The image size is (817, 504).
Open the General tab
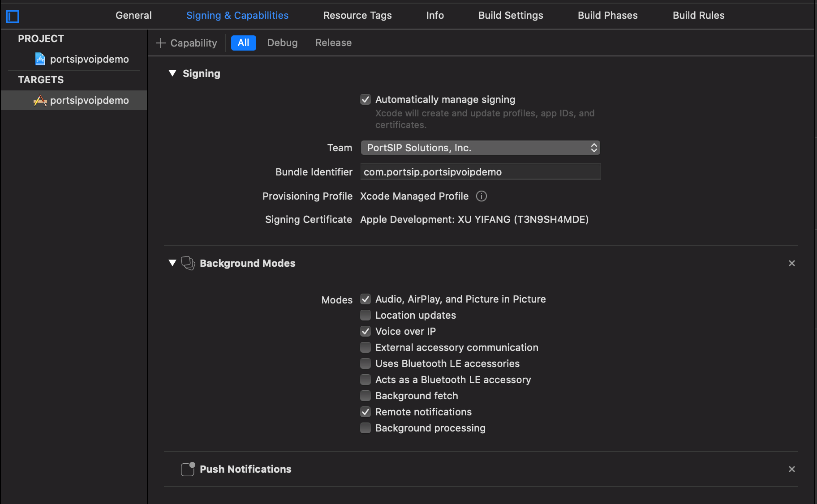click(133, 15)
